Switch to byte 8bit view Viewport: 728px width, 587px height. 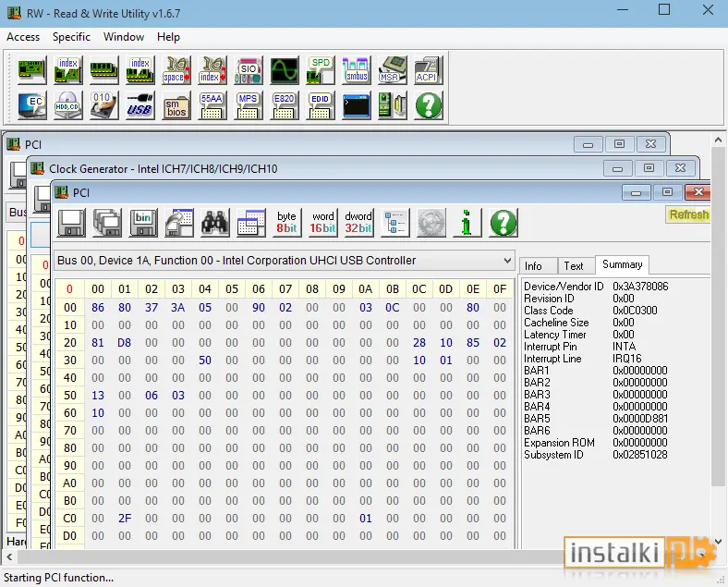[x=286, y=223]
